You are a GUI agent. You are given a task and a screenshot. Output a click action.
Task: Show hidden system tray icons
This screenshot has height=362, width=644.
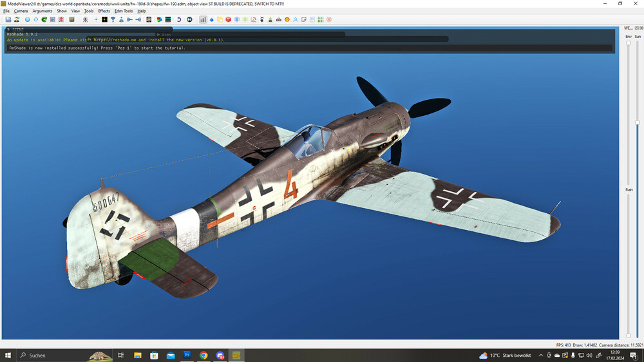[541, 356]
